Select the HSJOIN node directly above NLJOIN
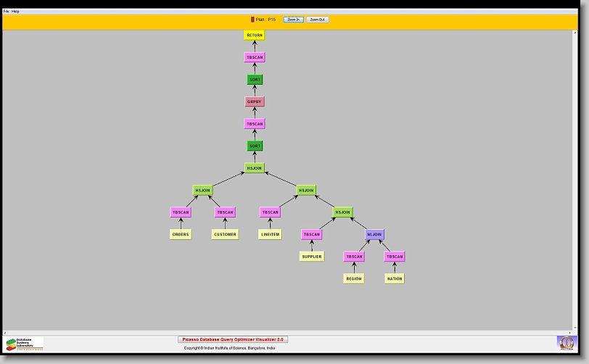Image resolution: width=589 pixels, height=364 pixels. pos(342,212)
